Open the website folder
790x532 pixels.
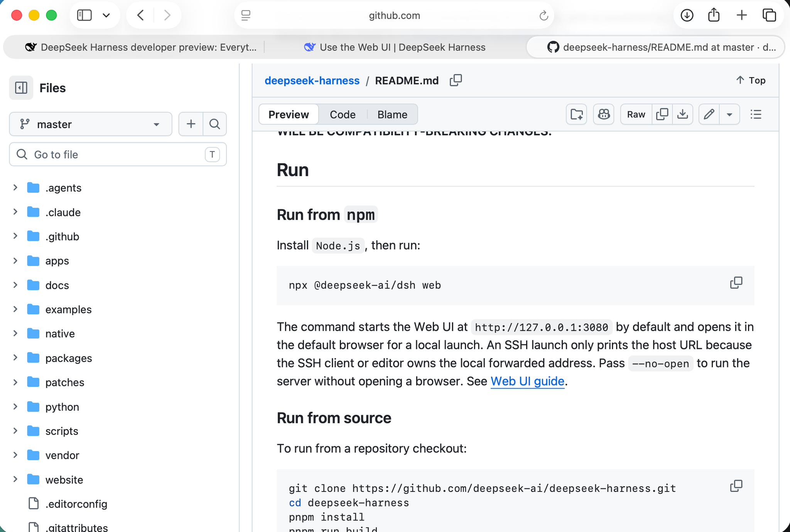click(64, 480)
